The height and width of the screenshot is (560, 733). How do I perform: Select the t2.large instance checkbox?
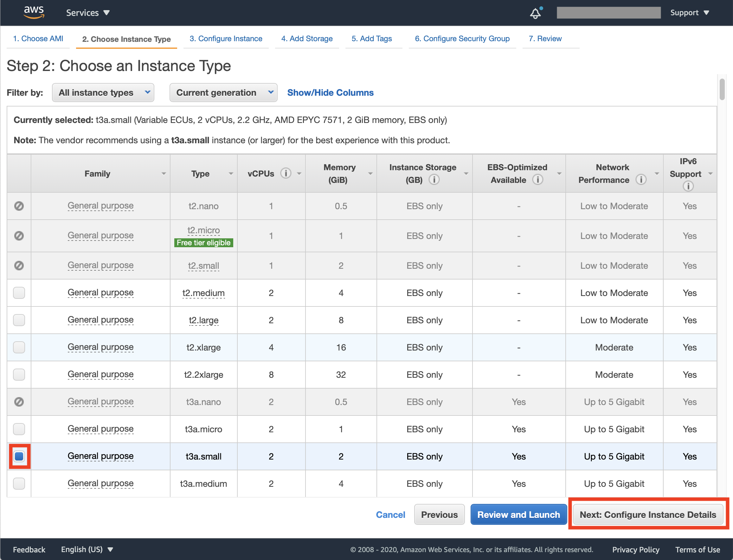(19, 320)
